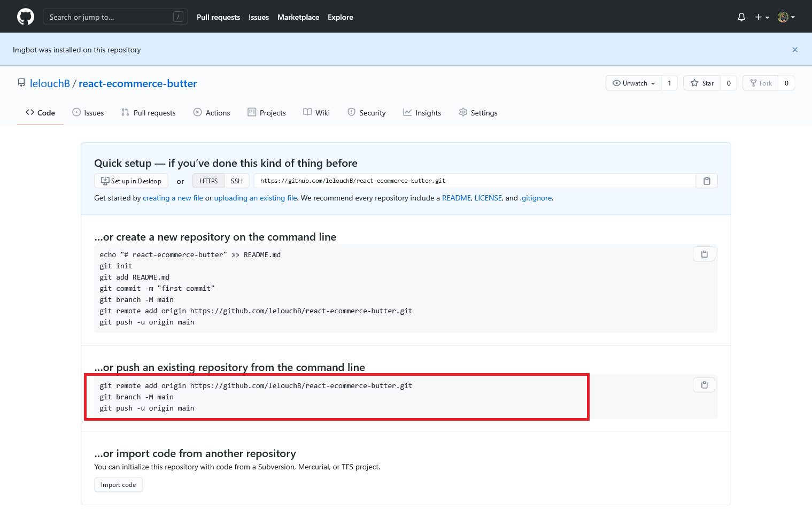This screenshot has width=812, height=510.
Task: Open Issues in the top navigation
Action: [259, 17]
